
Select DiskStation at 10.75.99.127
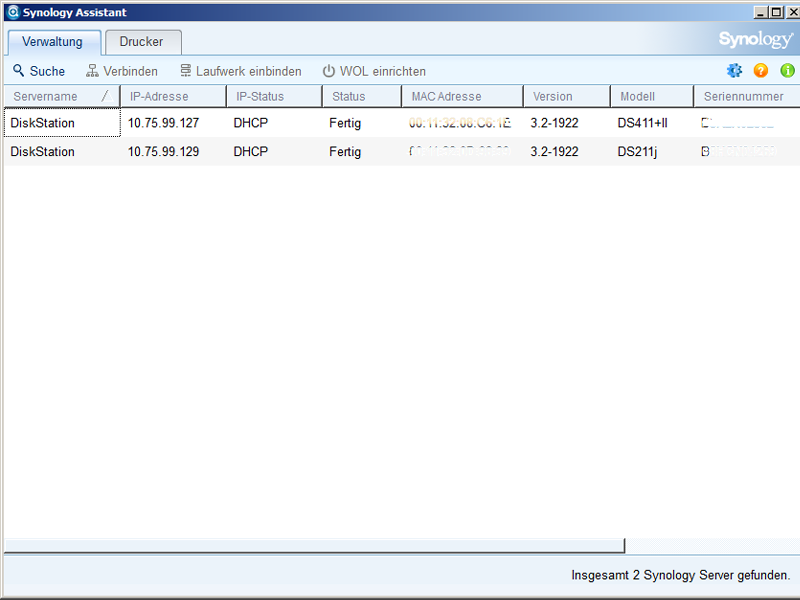tap(43, 123)
